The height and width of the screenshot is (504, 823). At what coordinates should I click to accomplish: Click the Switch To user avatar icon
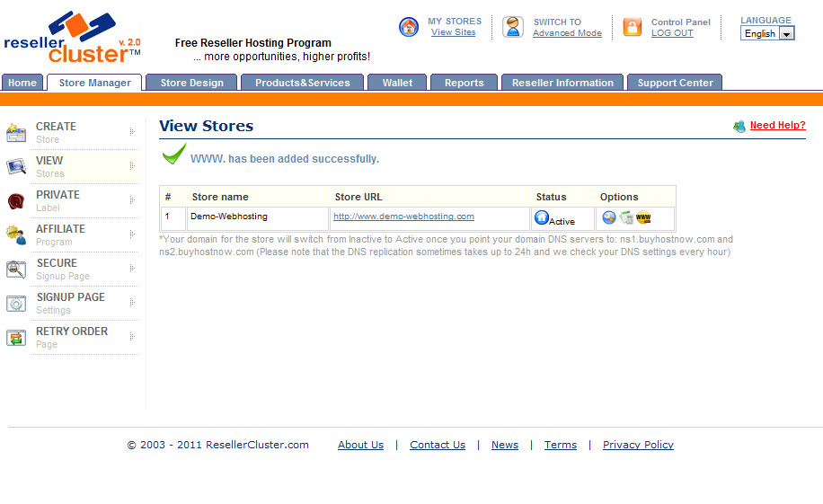[513, 27]
